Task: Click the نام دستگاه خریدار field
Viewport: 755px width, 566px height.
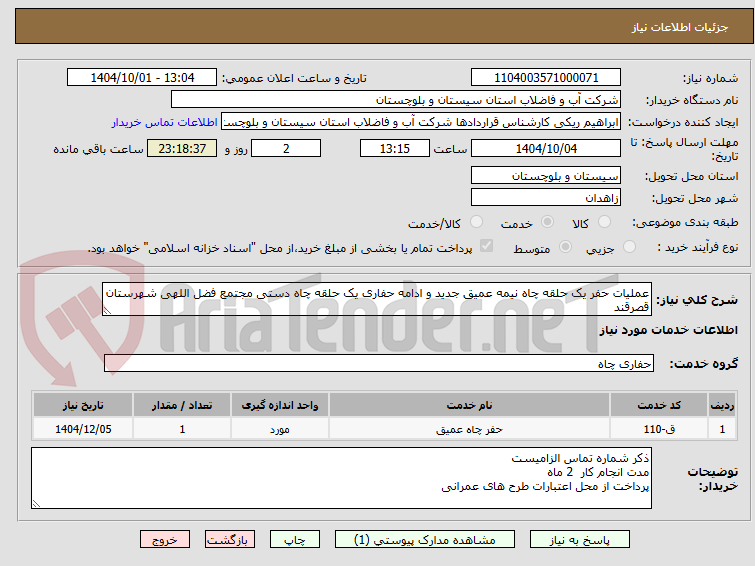Action: point(396,100)
